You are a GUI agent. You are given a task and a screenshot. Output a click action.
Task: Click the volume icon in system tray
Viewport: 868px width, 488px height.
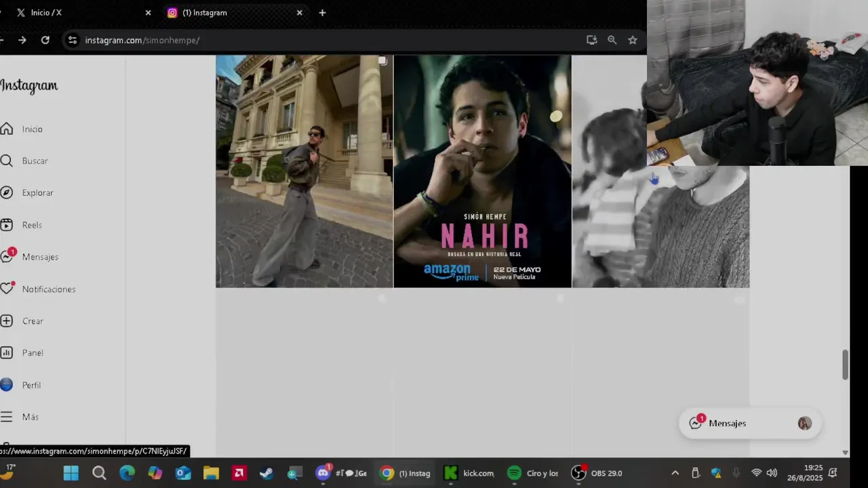772,473
